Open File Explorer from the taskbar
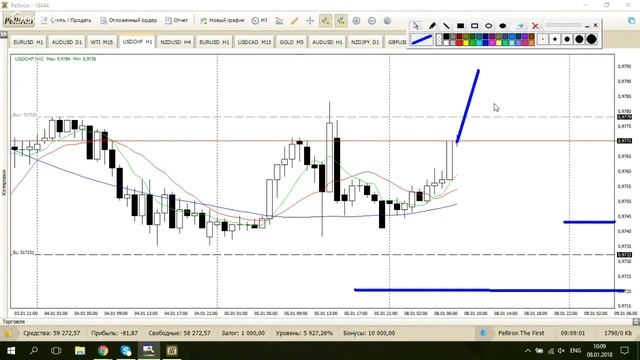This screenshot has width=640, height=360. [80, 351]
